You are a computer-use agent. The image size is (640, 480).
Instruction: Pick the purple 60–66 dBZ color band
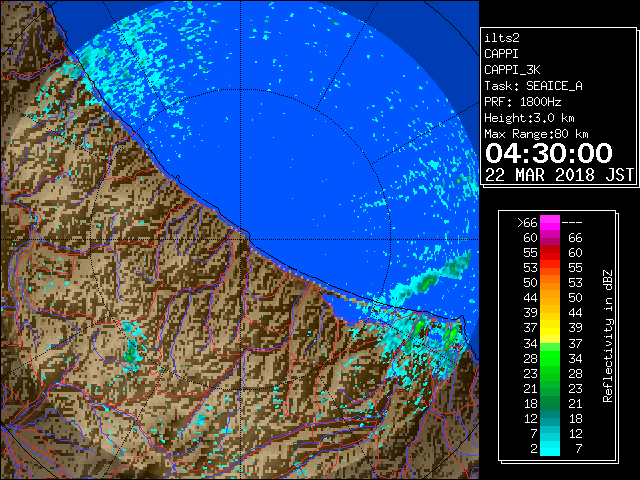pyautogui.click(x=550, y=238)
